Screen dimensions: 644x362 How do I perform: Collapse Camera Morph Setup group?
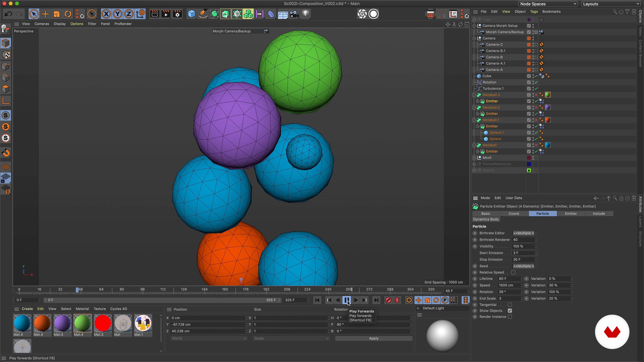[474, 26]
